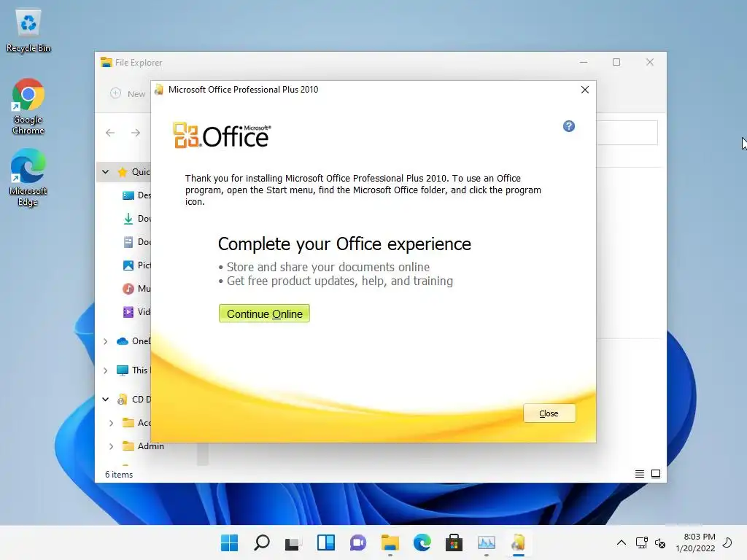Expand the Admin folder tree node

[111, 446]
